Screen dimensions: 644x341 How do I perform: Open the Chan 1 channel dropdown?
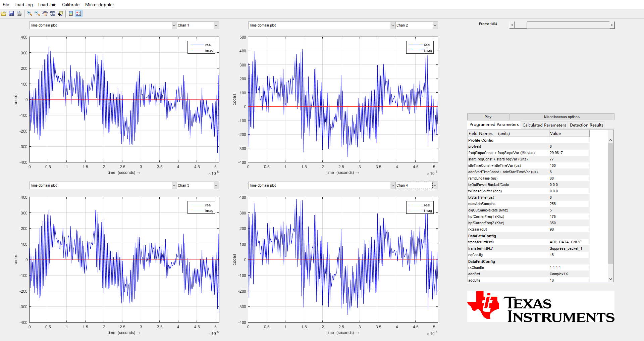click(x=198, y=25)
